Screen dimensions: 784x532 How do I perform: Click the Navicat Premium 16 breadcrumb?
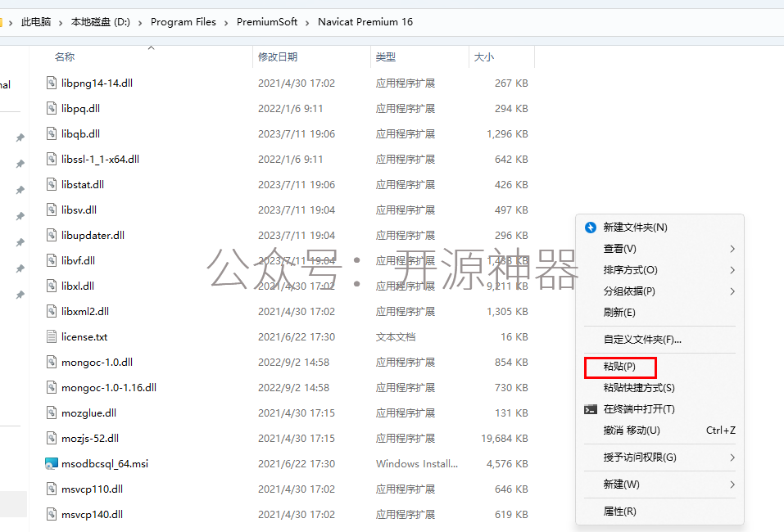365,22
